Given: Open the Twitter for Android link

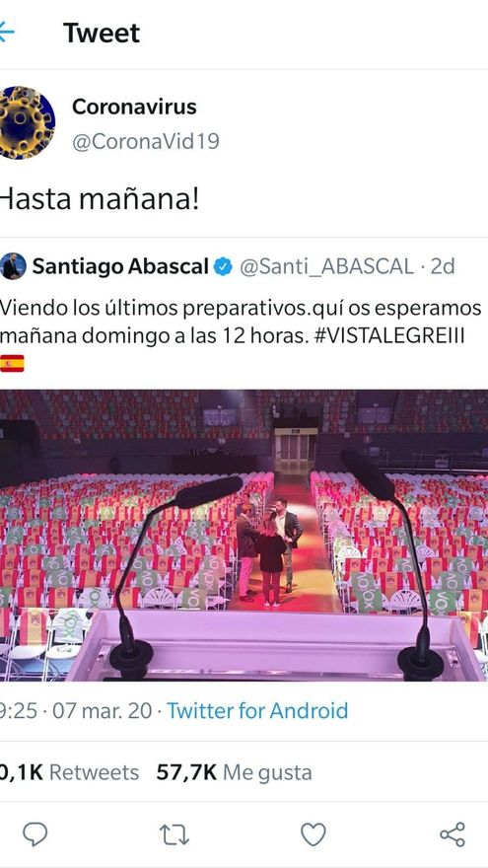Looking at the screenshot, I should (257, 711).
